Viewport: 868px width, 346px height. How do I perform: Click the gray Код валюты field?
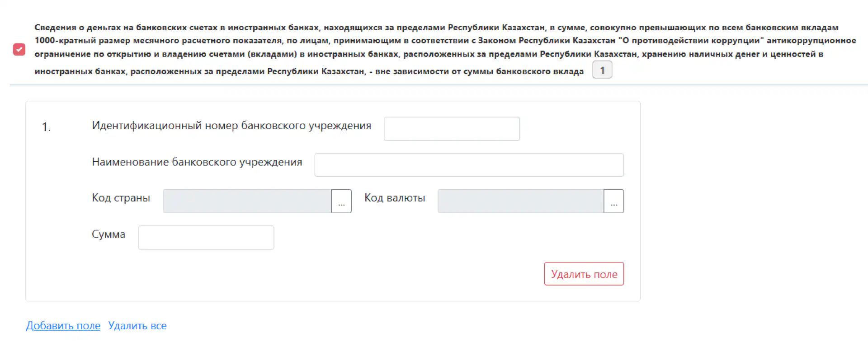pyautogui.click(x=521, y=201)
